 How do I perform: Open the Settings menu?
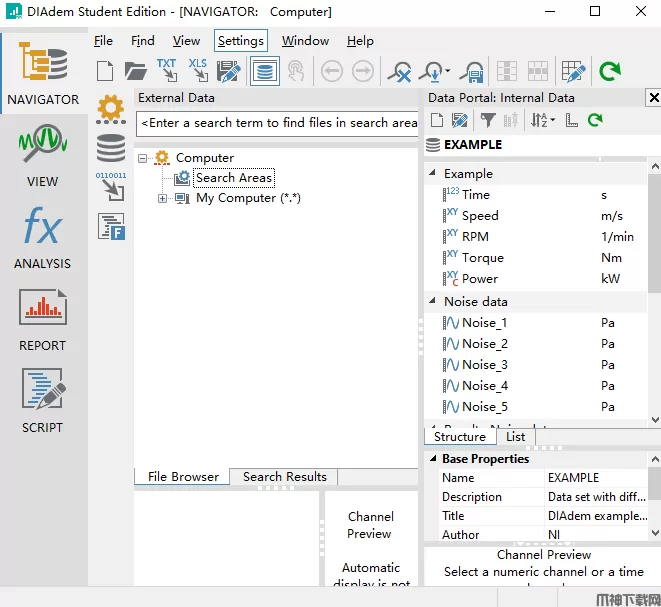[x=240, y=41]
